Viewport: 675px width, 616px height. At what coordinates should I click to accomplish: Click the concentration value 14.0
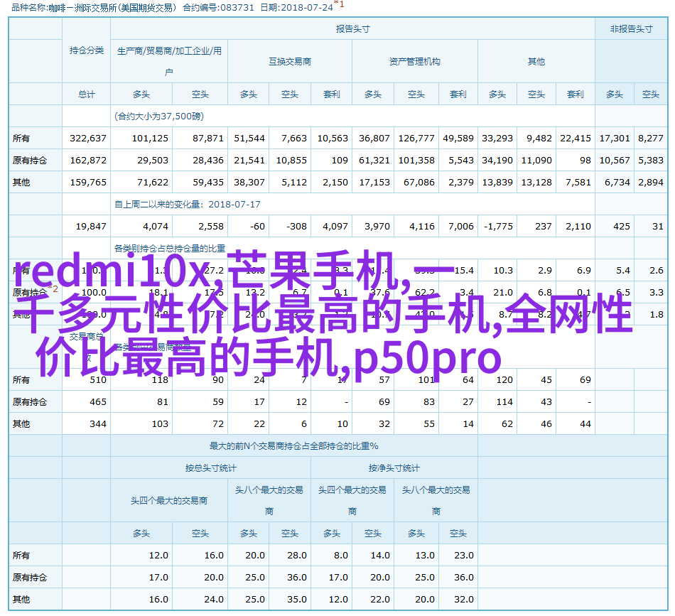380,556
